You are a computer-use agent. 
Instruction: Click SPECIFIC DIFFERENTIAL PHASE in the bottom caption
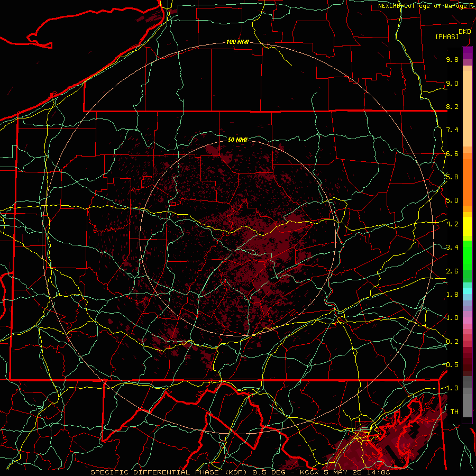154,472
